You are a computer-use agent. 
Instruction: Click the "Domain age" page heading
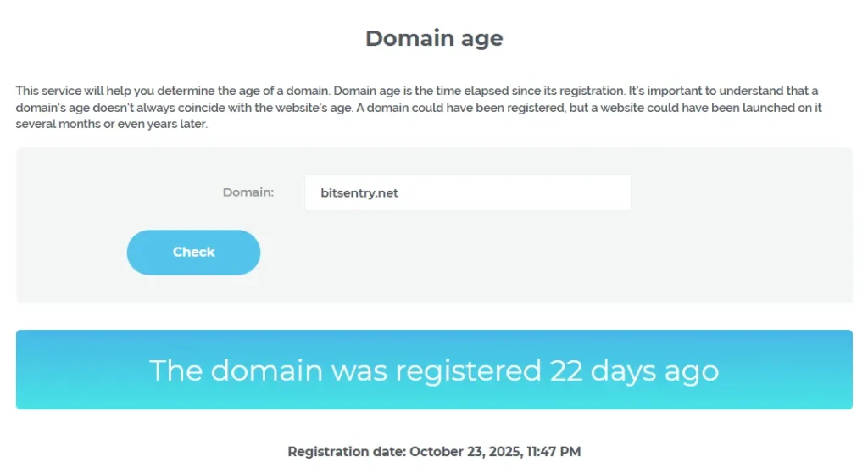tap(434, 38)
